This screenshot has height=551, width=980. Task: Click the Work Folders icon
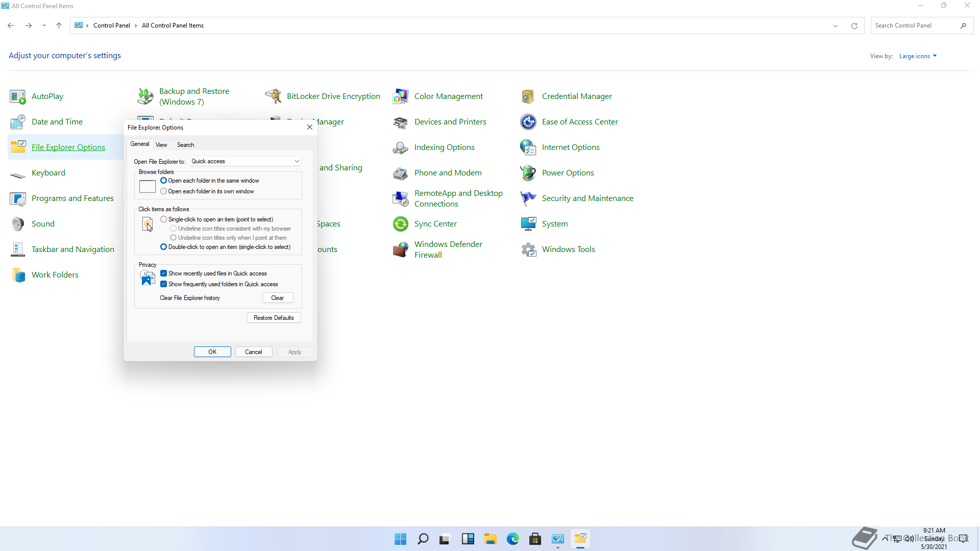(18, 275)
